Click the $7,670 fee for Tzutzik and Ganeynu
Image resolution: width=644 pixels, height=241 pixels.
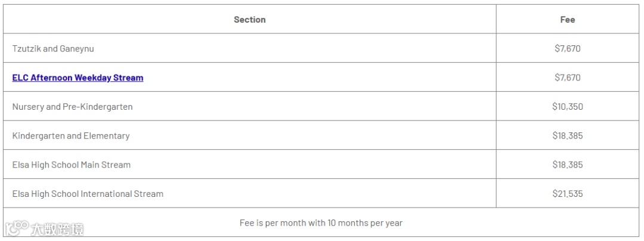click(567, 49)
